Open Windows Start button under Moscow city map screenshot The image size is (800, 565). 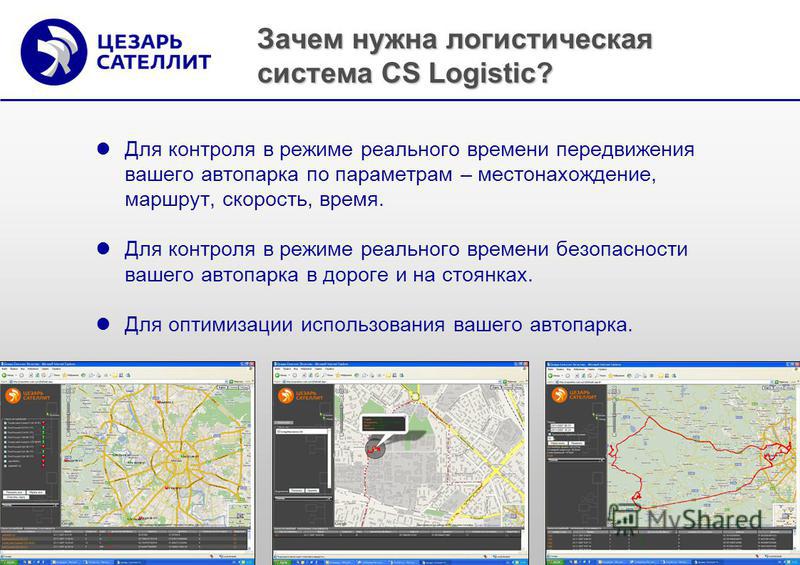click(9, 562)
